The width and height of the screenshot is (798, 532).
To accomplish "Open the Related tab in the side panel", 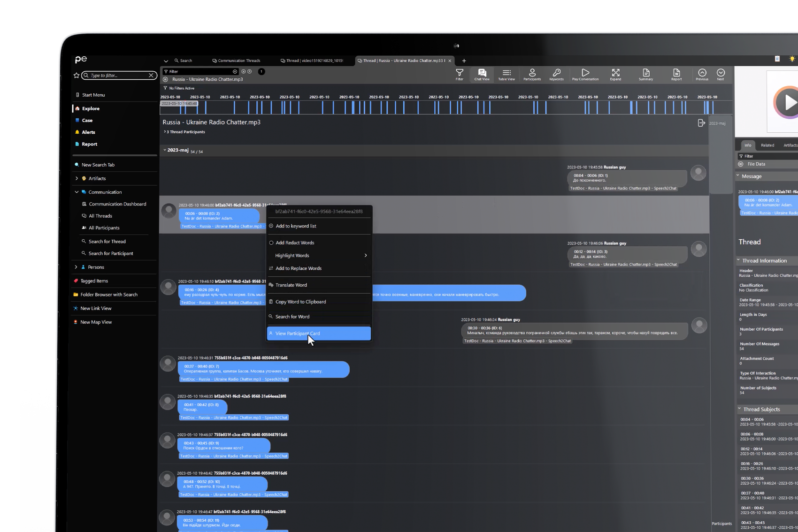I will click(767, 145).
